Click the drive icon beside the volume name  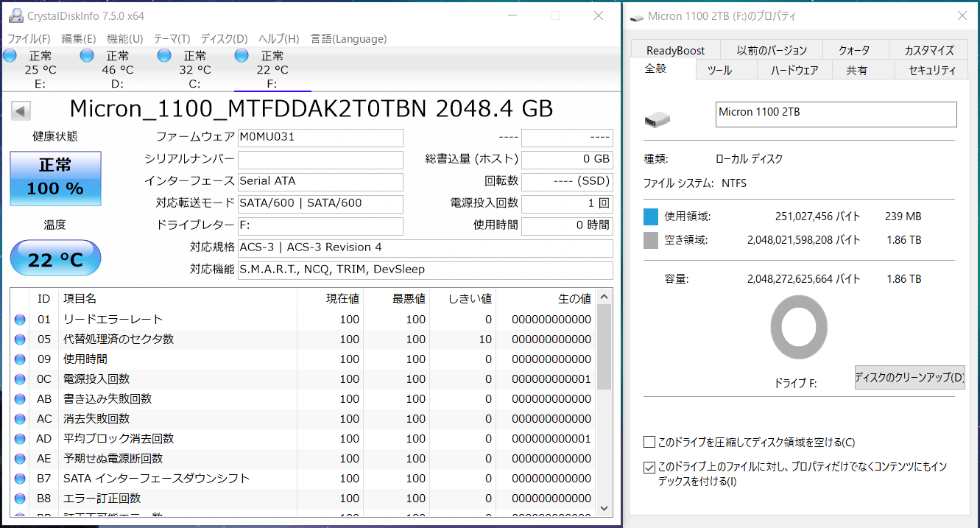pyautogui.click(x=658, y=119)
